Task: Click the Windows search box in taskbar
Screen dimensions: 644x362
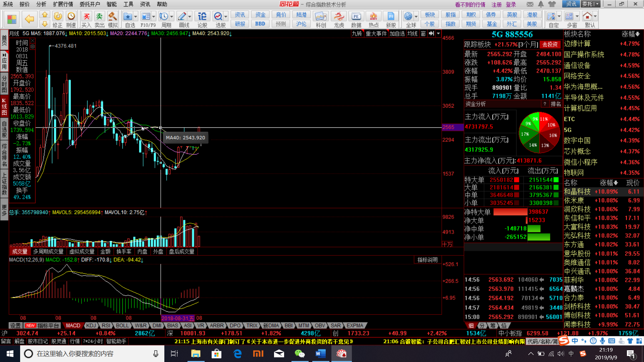Action: click(x=92, y=354)
